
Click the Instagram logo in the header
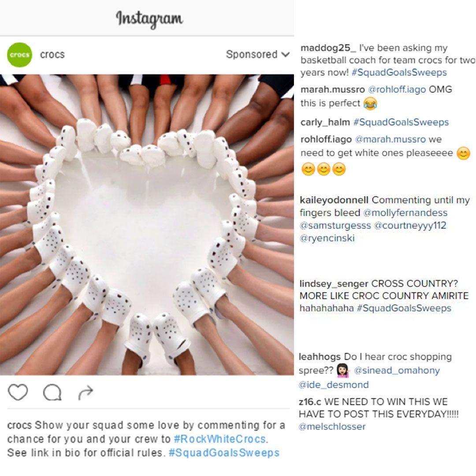click(x=149, y=19)
